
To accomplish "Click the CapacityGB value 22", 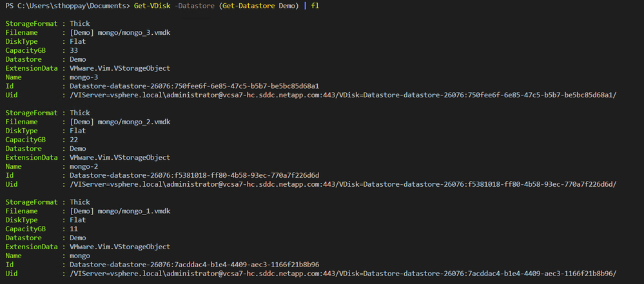I will [x=74, y=139].
